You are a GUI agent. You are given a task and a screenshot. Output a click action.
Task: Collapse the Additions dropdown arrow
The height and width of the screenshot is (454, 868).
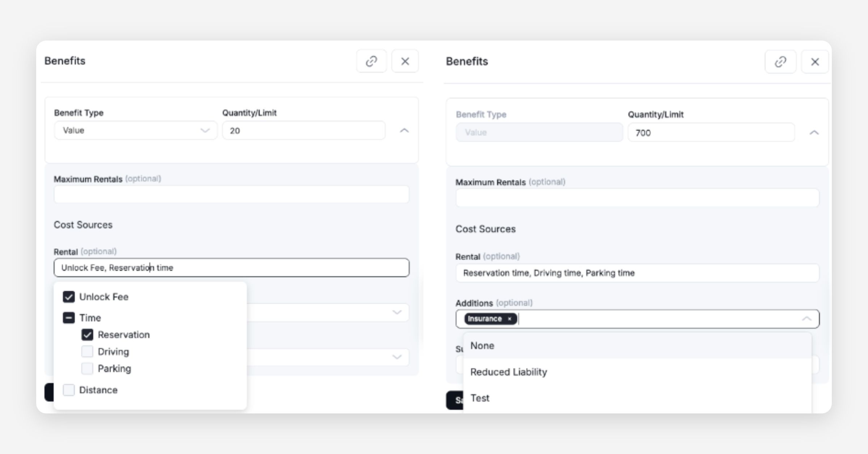click(x=807, y=319)
